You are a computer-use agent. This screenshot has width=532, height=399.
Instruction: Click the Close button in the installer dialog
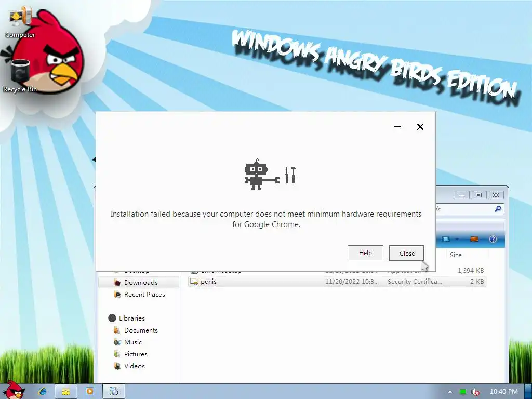click(406, 253)
